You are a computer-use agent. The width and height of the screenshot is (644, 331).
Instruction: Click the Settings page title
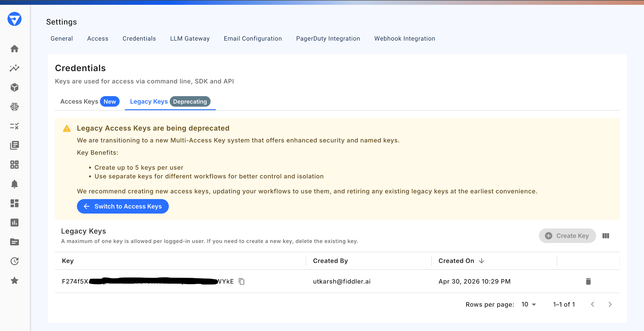pyautogui.click(x=62, y=22)
